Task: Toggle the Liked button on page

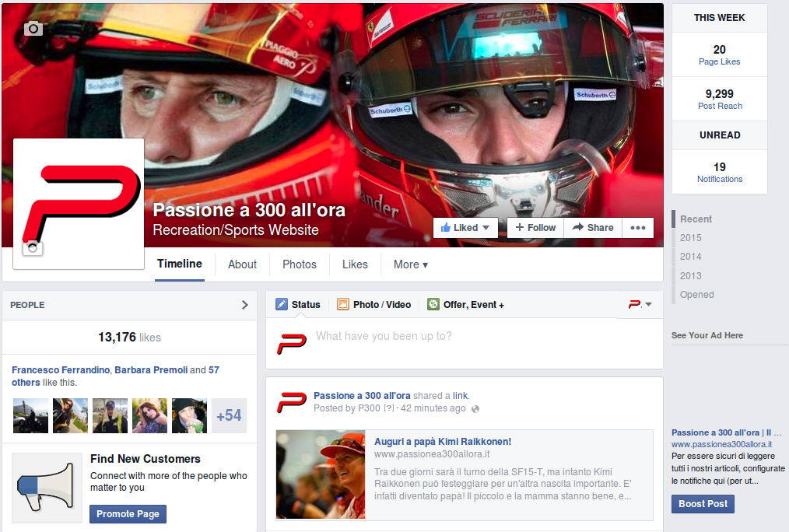Action: click(x=465, y=228)
